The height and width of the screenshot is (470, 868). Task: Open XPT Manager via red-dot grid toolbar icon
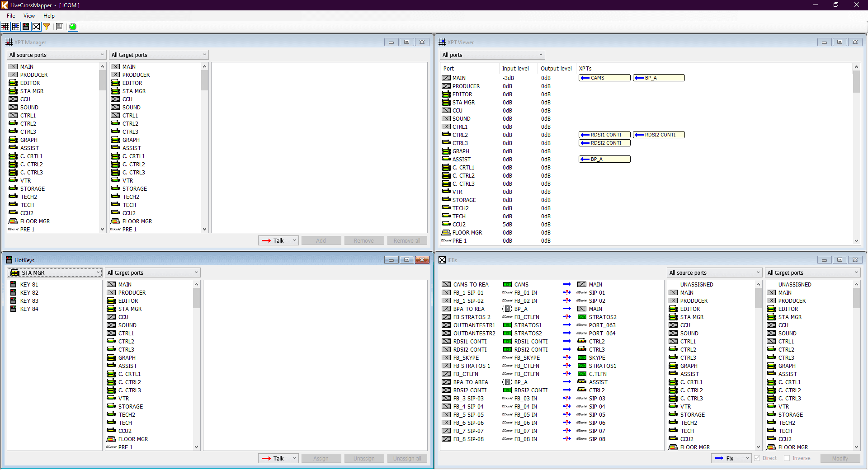pos(5,27)
